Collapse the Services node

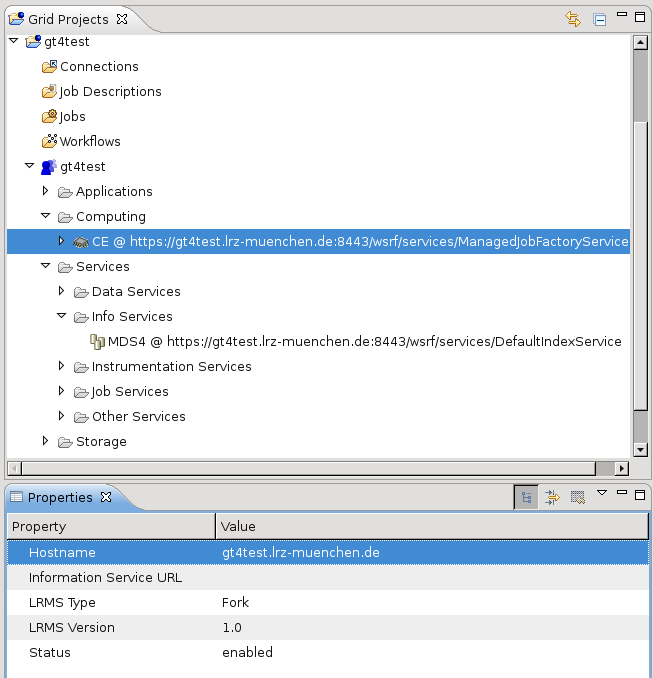point(45,265)
